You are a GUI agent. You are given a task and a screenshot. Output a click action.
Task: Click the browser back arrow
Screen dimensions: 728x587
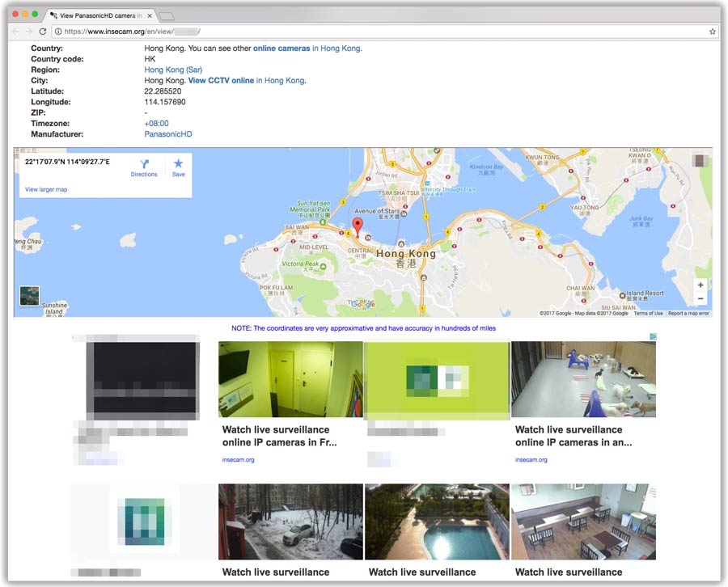click(15, 32)
